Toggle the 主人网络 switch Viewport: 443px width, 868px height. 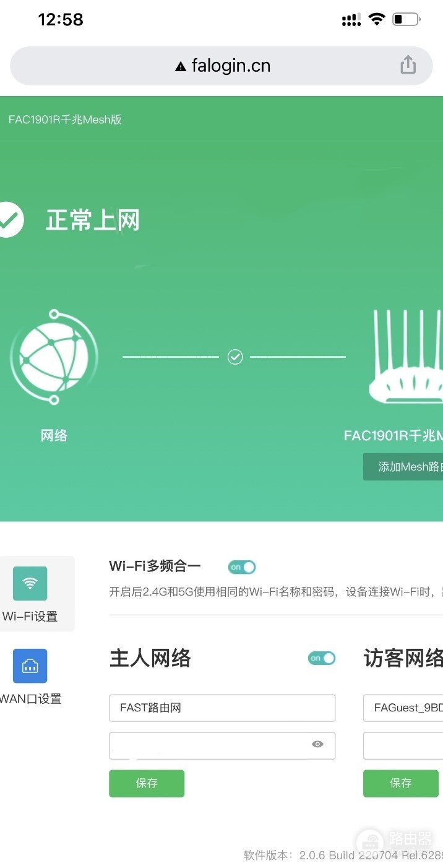tap(322, 658)
